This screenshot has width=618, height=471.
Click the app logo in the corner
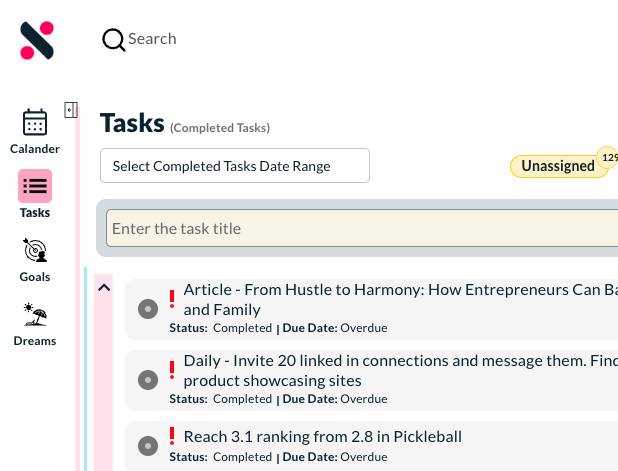tap(37, 40)
